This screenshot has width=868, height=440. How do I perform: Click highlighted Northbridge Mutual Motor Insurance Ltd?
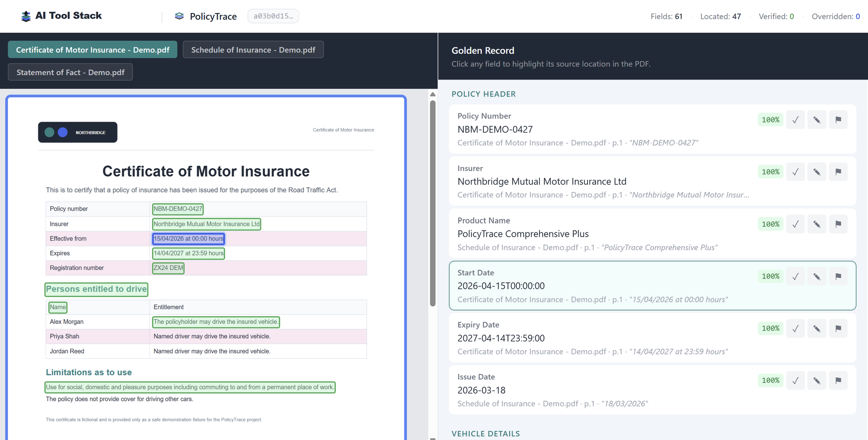[x=207, y=224]
